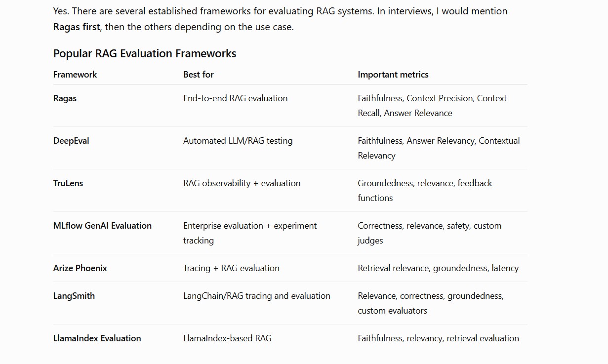Click 'MLflow GenAI Evaluation' in the table
This screenshot has width=608, height=364.
tap(102, 226)
